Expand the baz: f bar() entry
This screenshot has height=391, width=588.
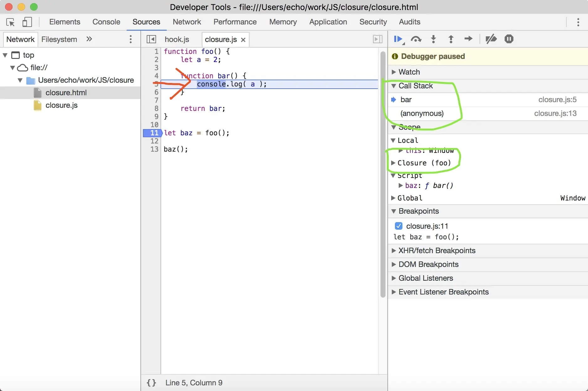[x=401, y=185]
